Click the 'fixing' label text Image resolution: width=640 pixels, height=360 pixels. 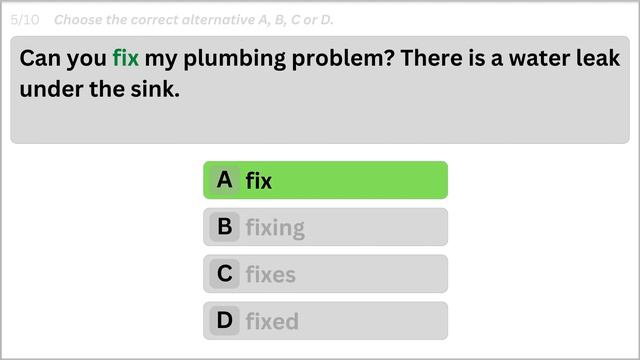pos(275,228)
